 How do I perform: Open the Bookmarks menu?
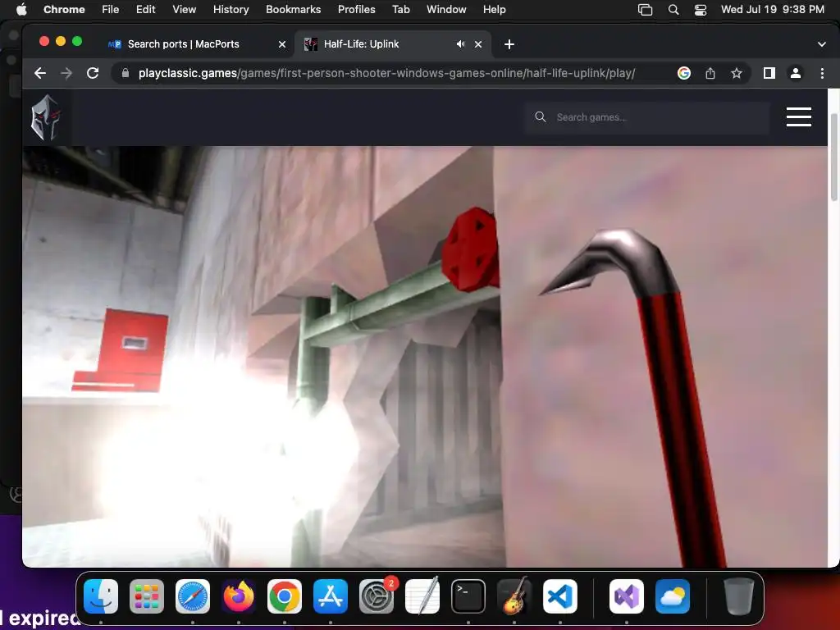pos(293,10)
